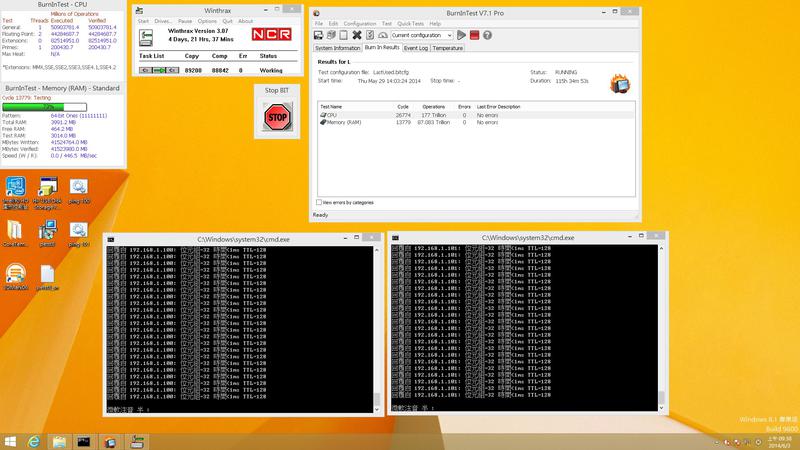
Task: Click Quit in Winthrax menu bar
Action: click(228, 21)
